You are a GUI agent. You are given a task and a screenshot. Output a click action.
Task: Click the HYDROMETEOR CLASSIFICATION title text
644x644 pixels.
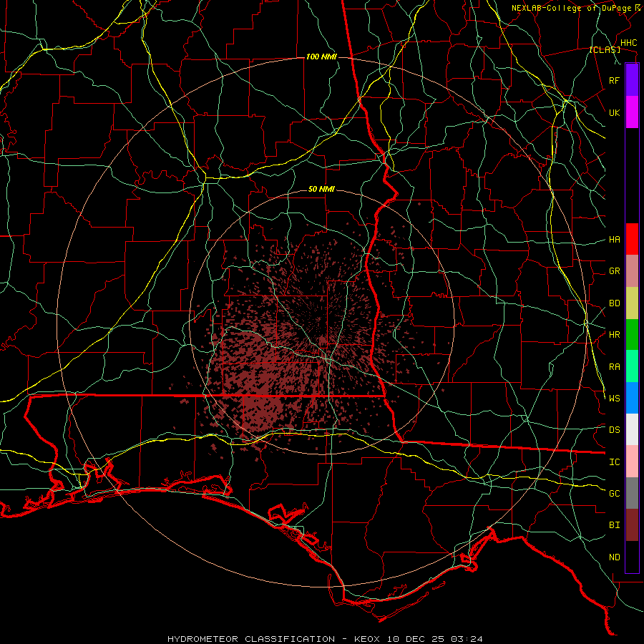[251, 639]
